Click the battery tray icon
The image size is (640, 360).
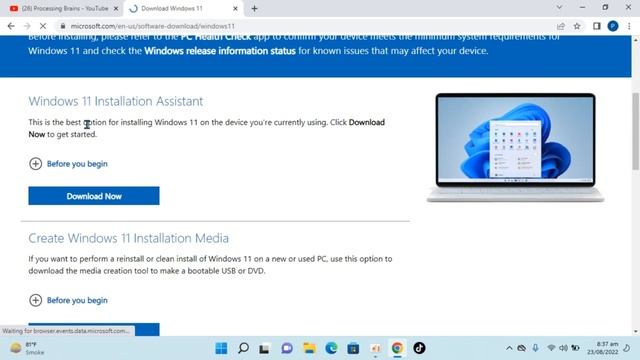[x=576, y=348]
